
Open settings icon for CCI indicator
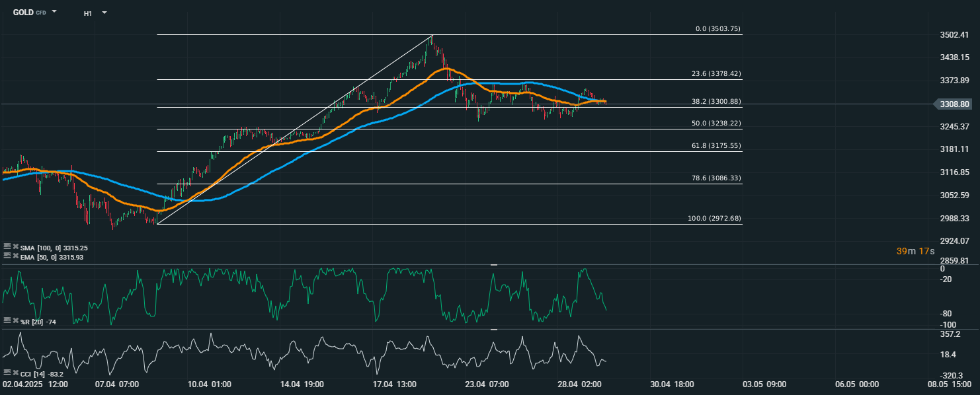7,373
